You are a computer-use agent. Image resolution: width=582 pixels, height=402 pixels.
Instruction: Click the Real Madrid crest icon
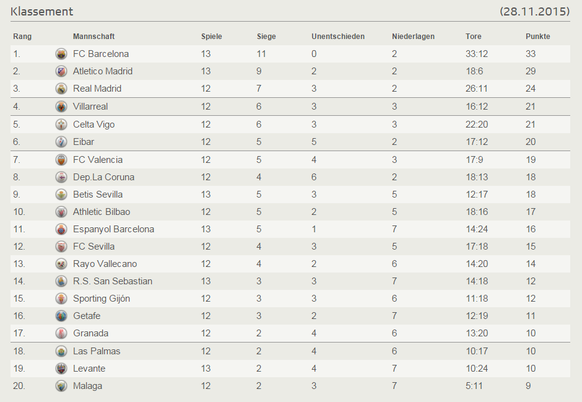coord(61,89)
